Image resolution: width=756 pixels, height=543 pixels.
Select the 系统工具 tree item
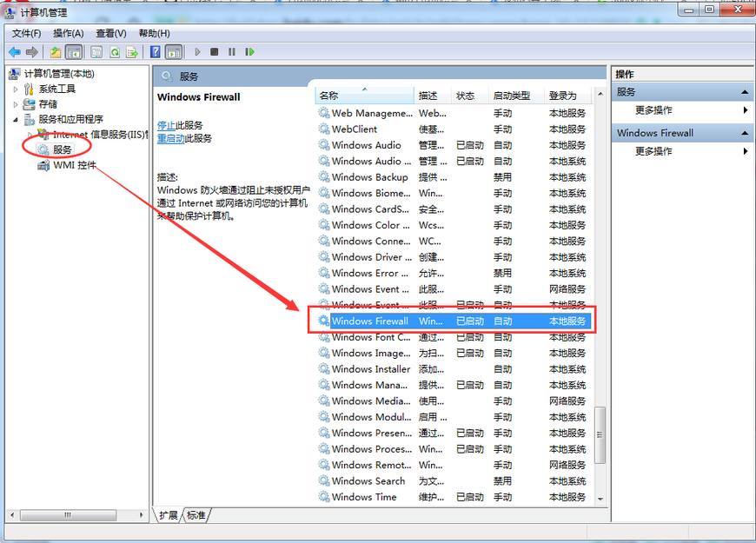coord(50,89)
